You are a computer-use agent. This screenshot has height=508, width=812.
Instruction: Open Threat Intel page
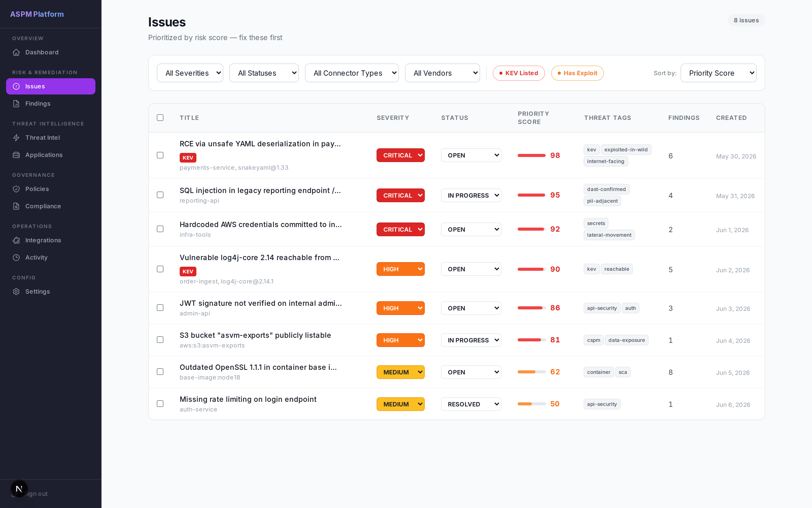(51, 138)
